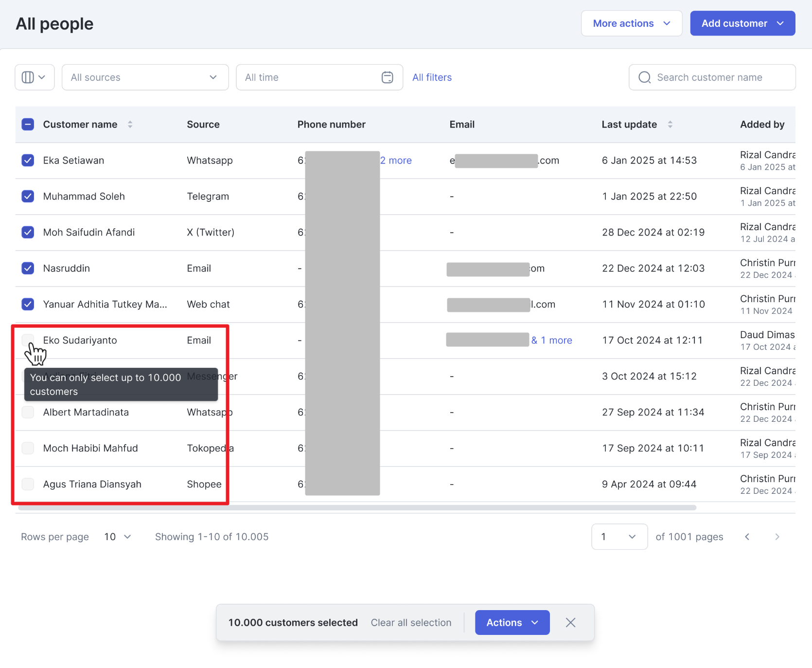Click the search magnifier icon
This screenshot has height=668, width=812.
644,77
